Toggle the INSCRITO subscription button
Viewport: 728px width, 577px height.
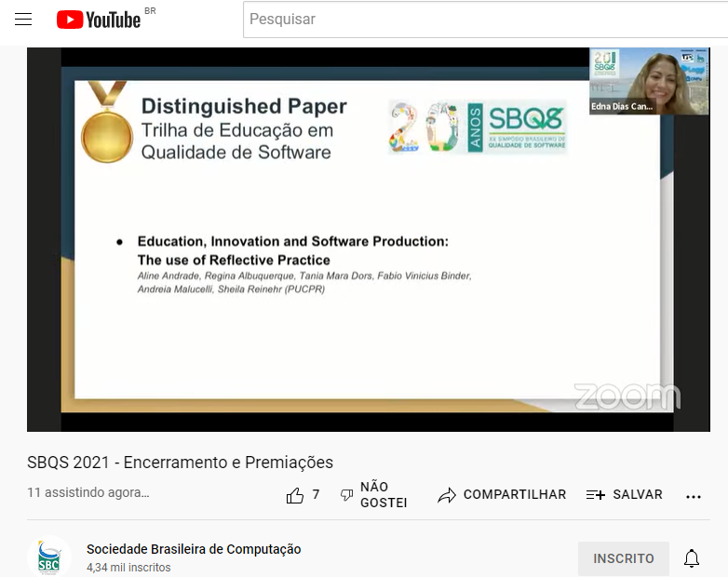[624, 558]
